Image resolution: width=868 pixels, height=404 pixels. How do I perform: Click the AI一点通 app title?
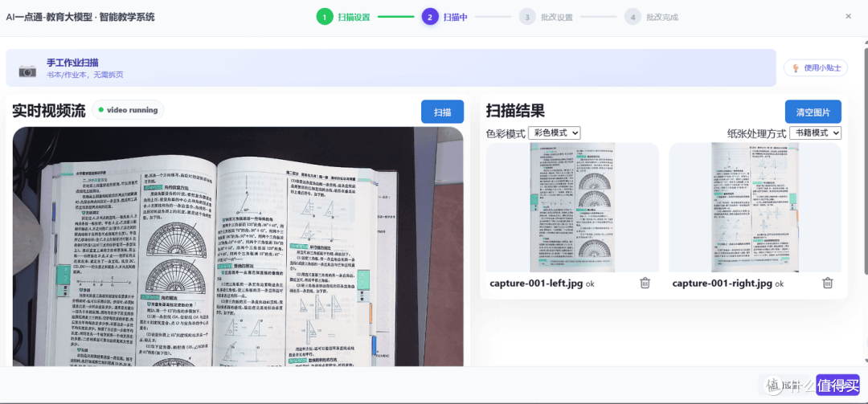[x=80, y=17]
